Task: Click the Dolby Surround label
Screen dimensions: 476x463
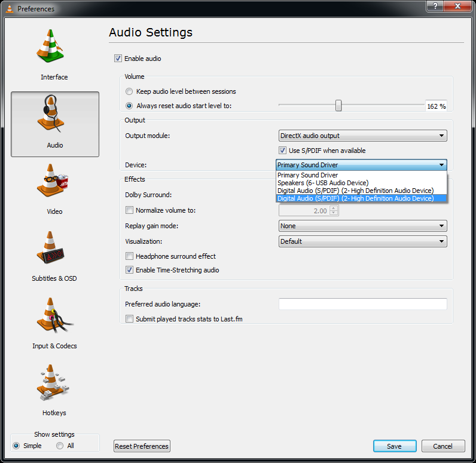Action: point(148,195)
